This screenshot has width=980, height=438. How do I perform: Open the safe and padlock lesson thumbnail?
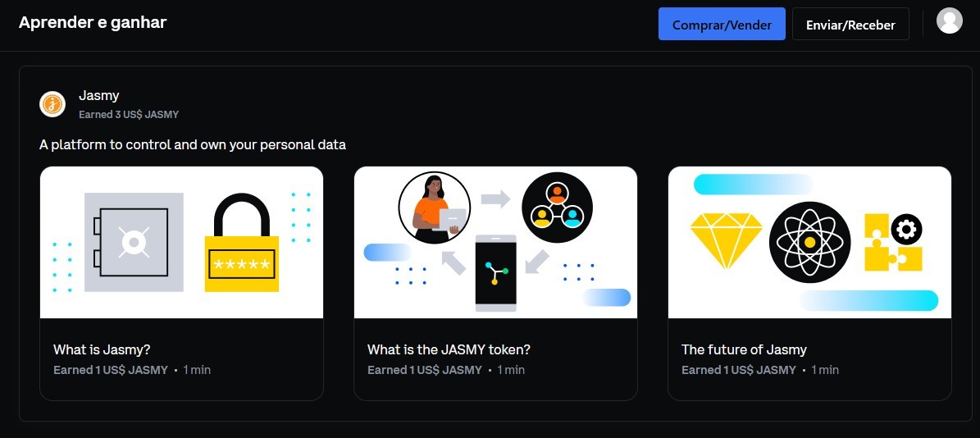click(x=181, y=243)
